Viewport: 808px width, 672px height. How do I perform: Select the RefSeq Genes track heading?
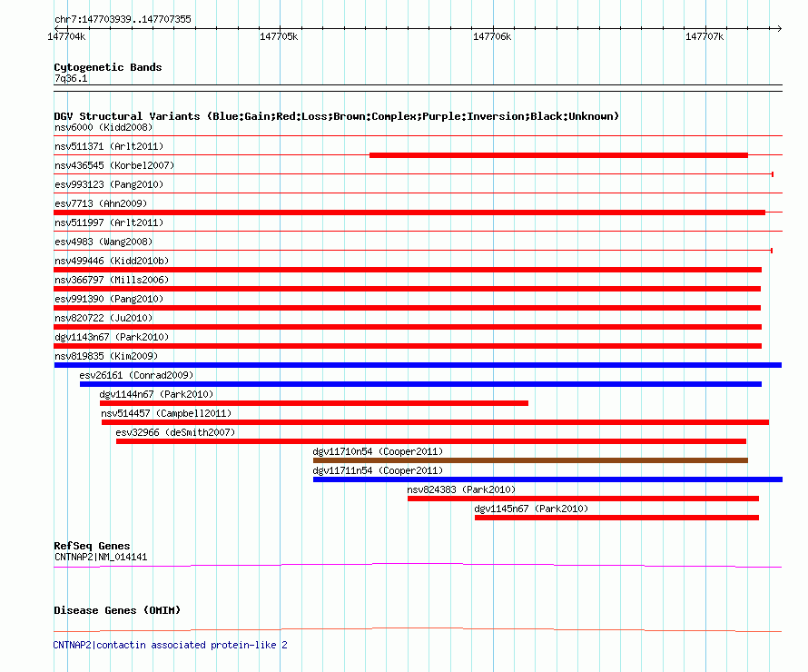[92, 546]
